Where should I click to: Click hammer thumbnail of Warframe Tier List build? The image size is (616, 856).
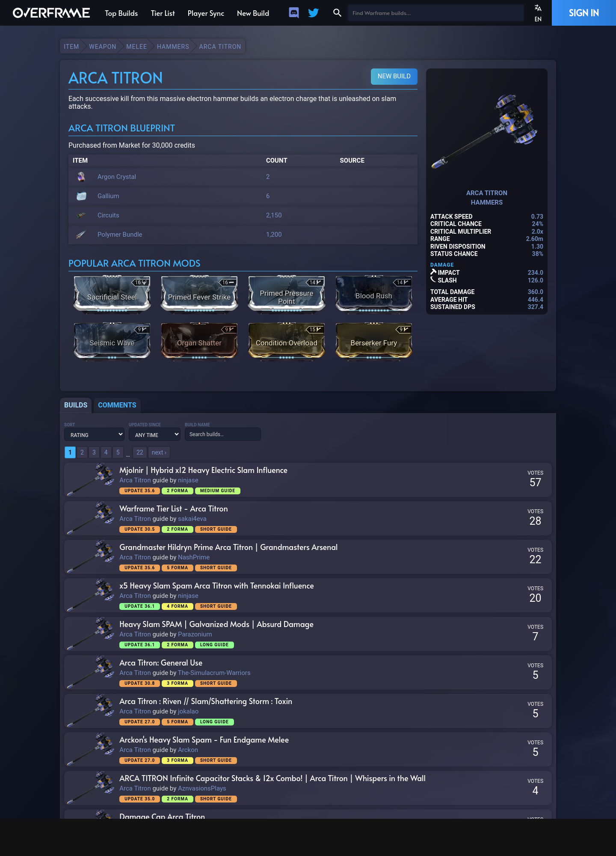[x=90, y=518]
